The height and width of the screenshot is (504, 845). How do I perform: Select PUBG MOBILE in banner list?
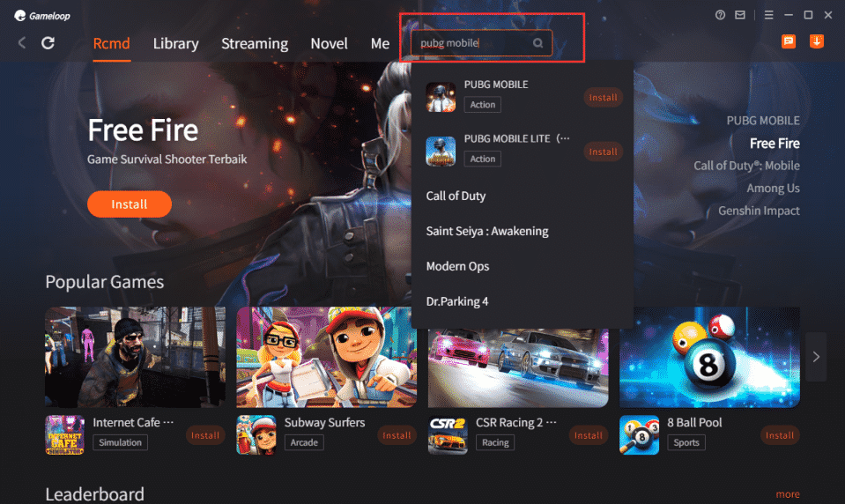click(762, 121)
